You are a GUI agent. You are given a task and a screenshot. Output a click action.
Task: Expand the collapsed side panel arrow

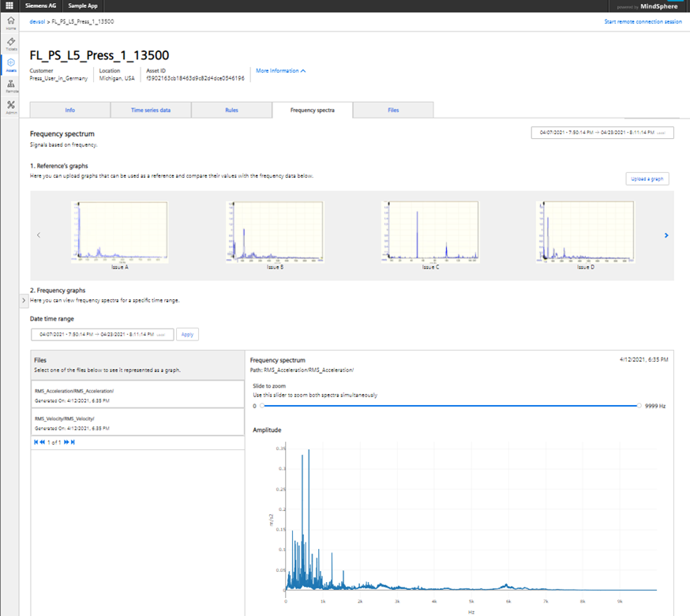pos(24,300)
